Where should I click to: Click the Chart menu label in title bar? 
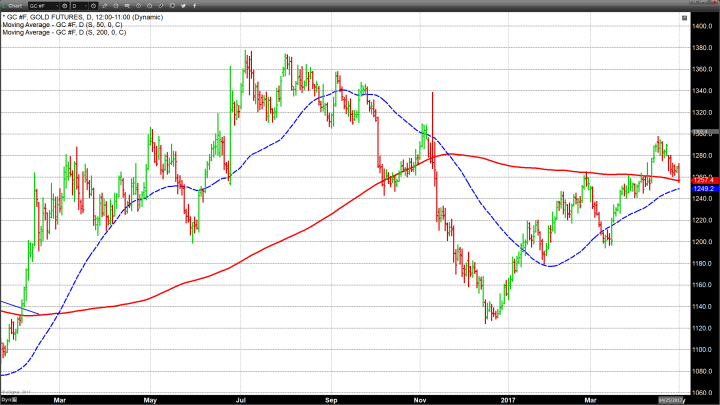(x=14, y=6)
